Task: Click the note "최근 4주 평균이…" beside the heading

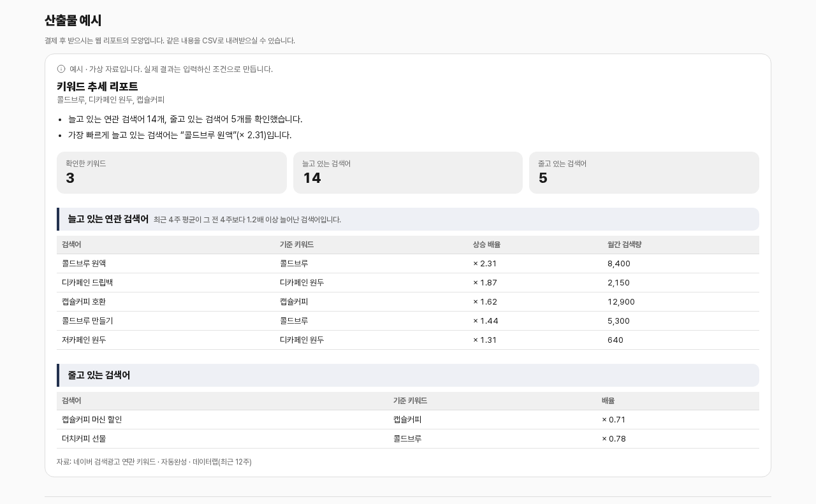Action: tap(247, 220)
